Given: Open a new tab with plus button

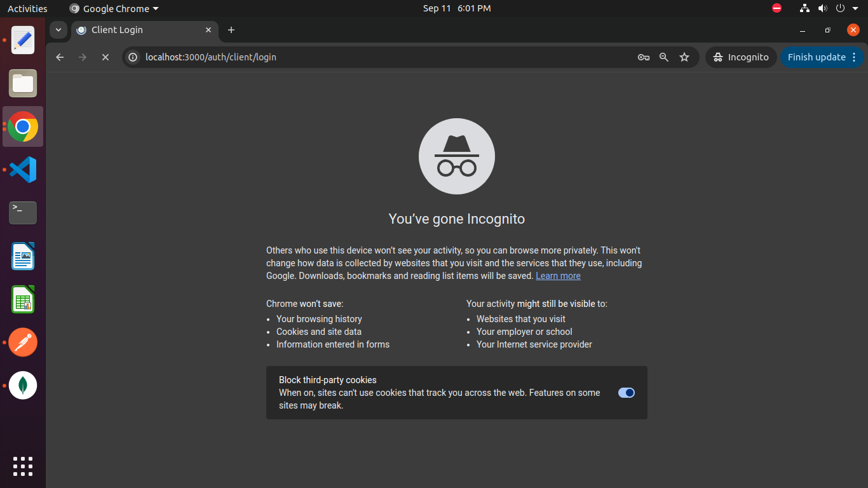Looking at the screenshot, I should [231, 30].
